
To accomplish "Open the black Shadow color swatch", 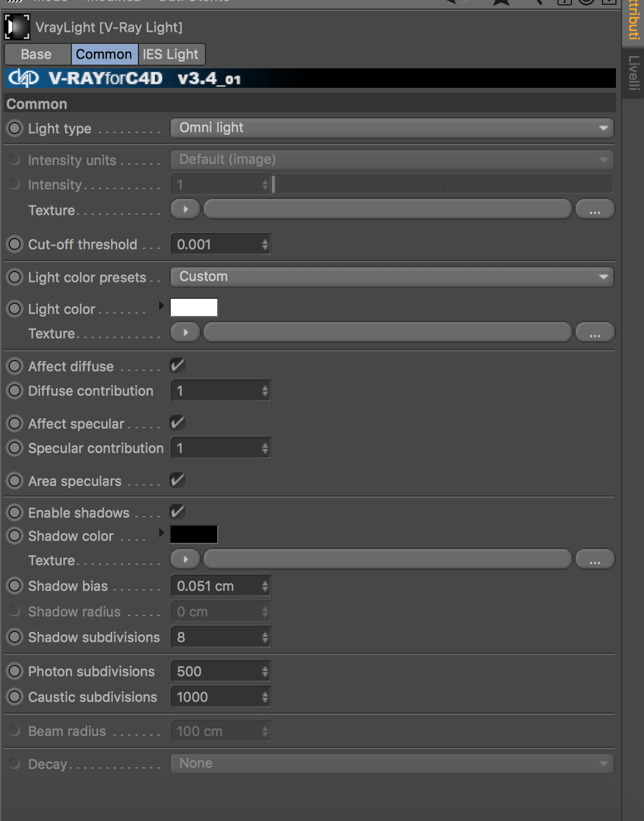I will [194, 534].
